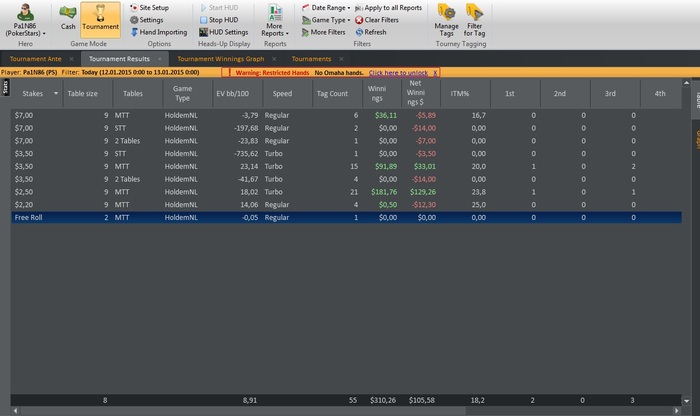Click the vertical scrollbar down arrow
Screen dimensions: 700x416
[686, 401]
